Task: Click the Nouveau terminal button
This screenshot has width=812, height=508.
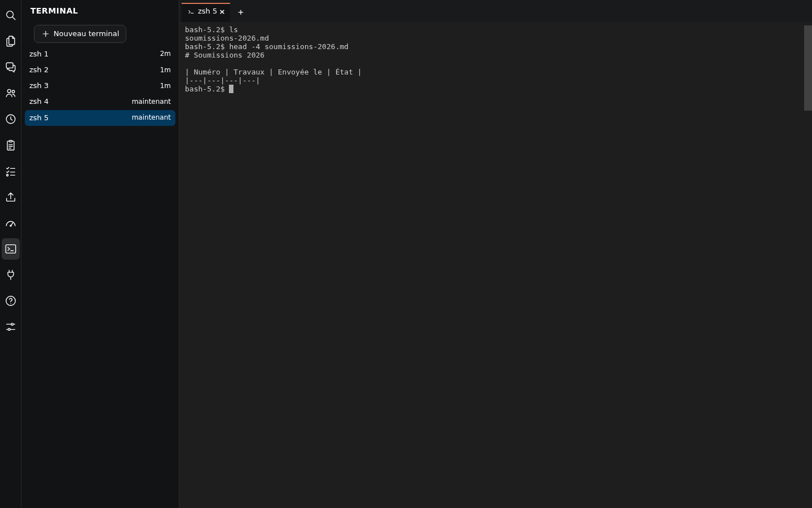Action: (80, 34)
